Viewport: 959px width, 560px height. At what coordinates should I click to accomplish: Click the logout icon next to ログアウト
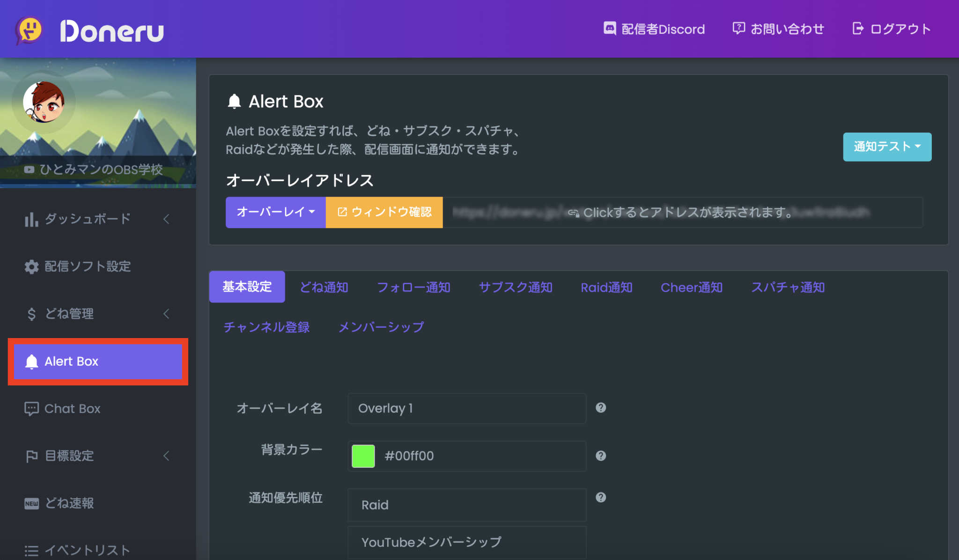(858, 29)
